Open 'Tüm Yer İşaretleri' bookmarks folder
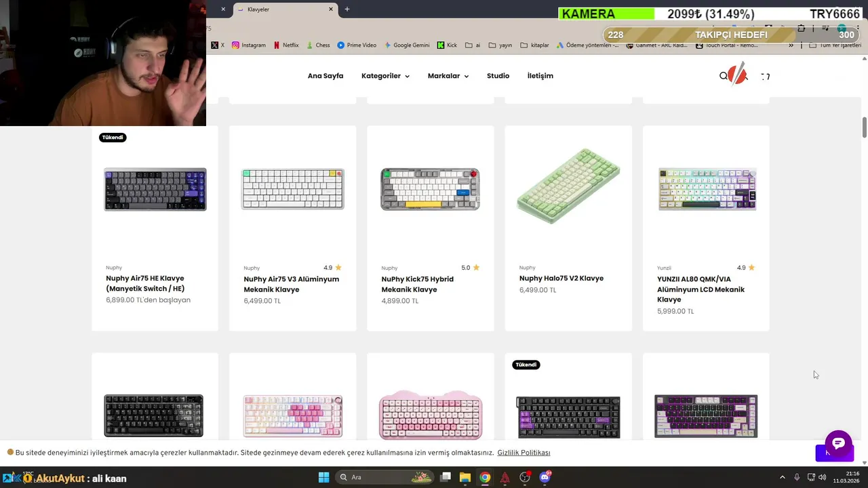 click(835, 45)
